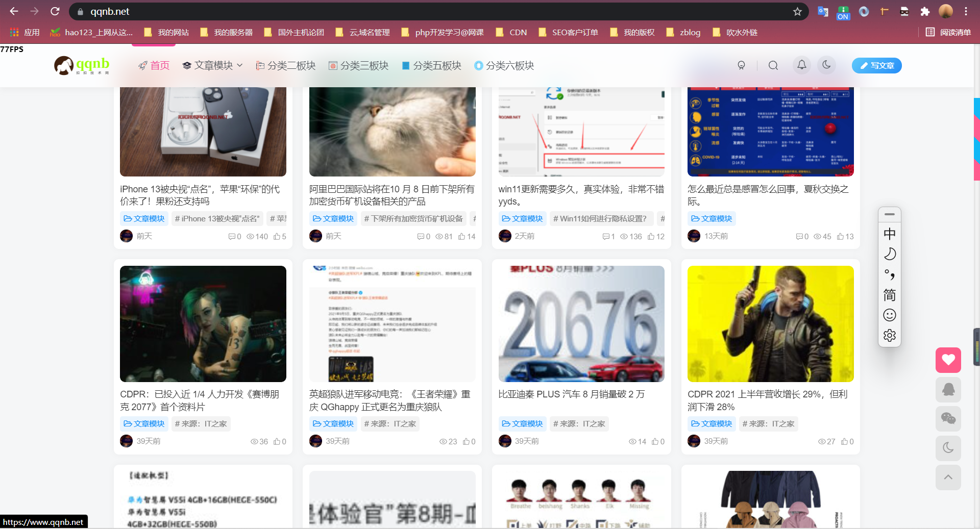980x529 pixels.
Task: Open the 比亚迪秦 PLUS sales article link
Action: [572, 394]
